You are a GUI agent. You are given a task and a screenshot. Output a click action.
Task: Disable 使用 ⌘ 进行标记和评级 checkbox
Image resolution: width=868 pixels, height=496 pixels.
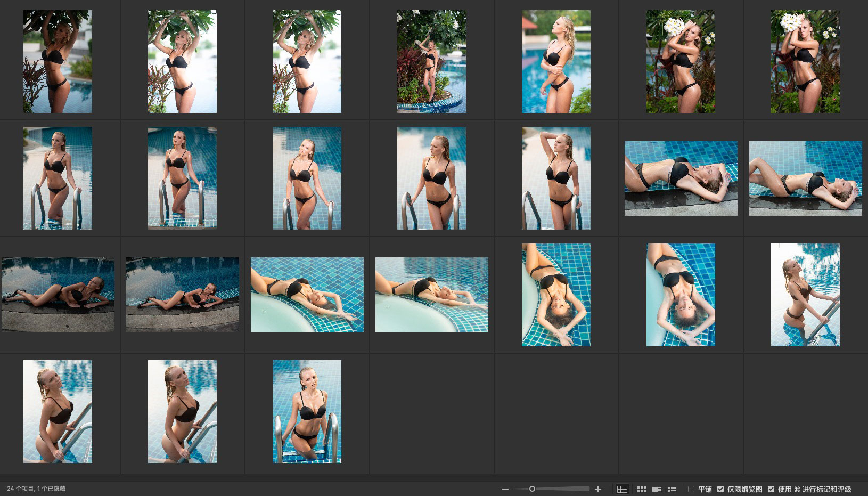[x=771, y=489]
